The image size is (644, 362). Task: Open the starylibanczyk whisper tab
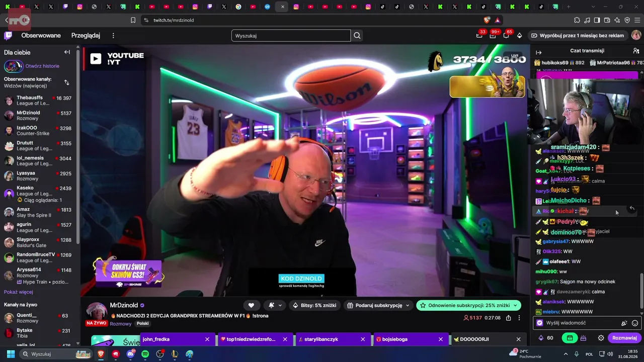click(326, 339)
